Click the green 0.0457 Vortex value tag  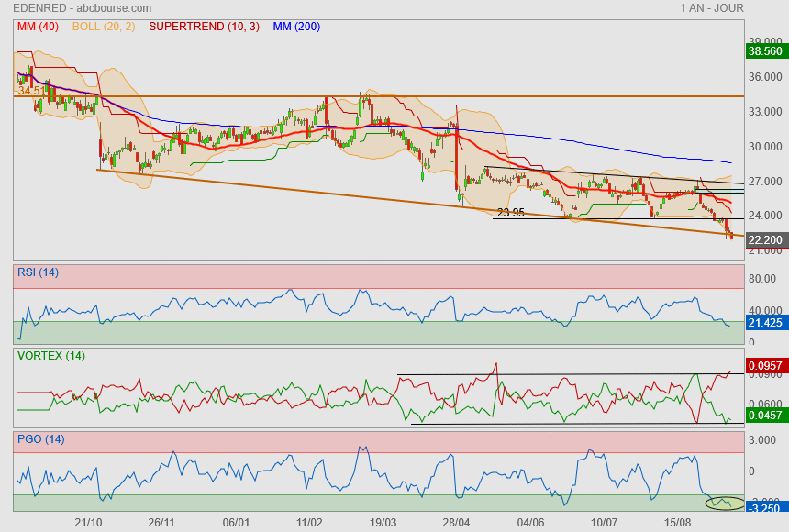765,416
